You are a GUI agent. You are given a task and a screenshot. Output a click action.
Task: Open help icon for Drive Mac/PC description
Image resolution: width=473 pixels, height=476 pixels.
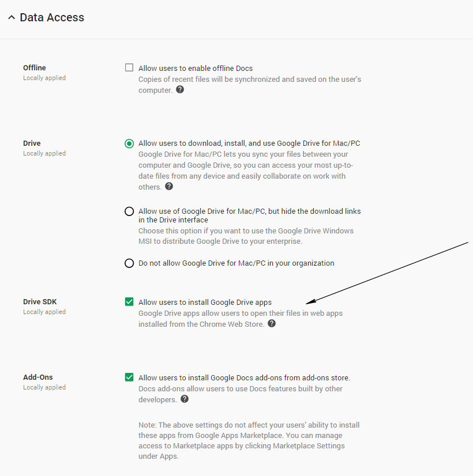169,187
